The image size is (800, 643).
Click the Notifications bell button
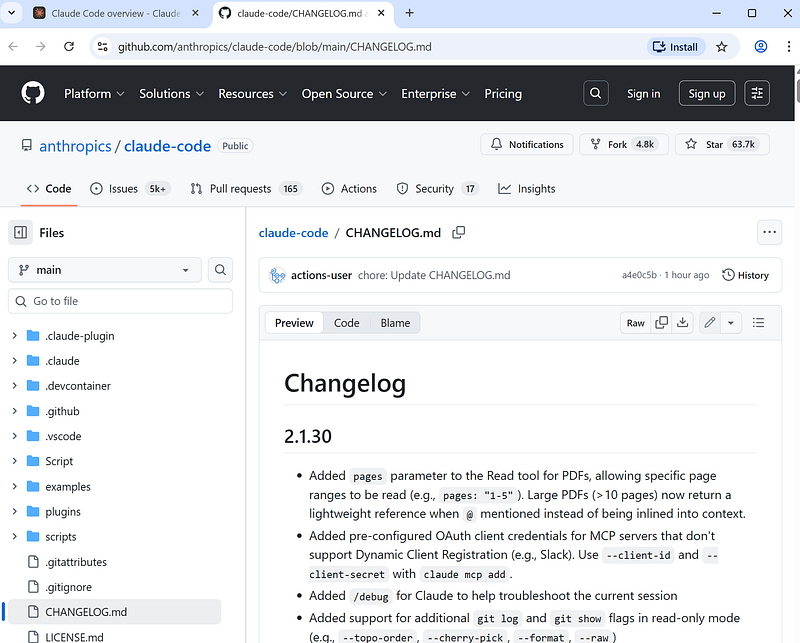coord(527,144)
